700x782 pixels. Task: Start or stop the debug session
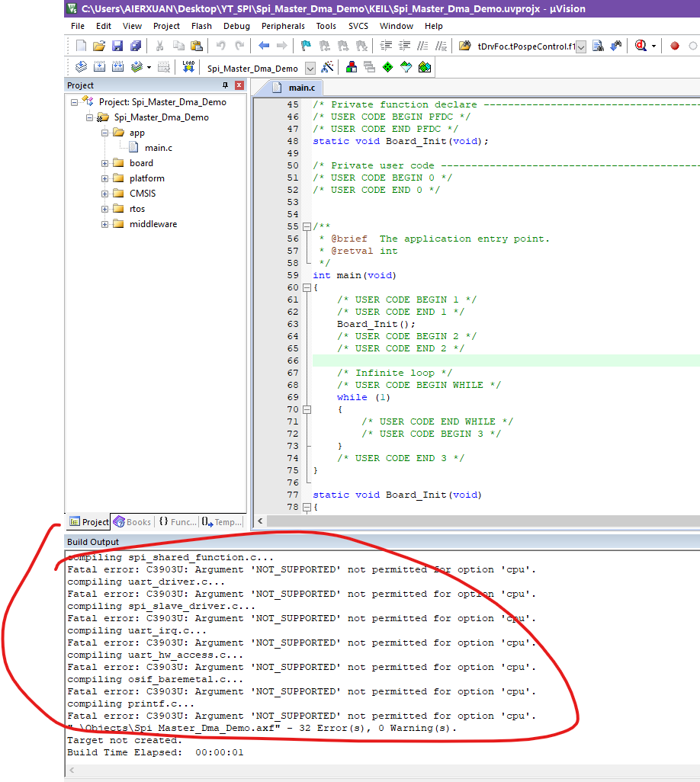pyautogui.click(x=641, y=46)
